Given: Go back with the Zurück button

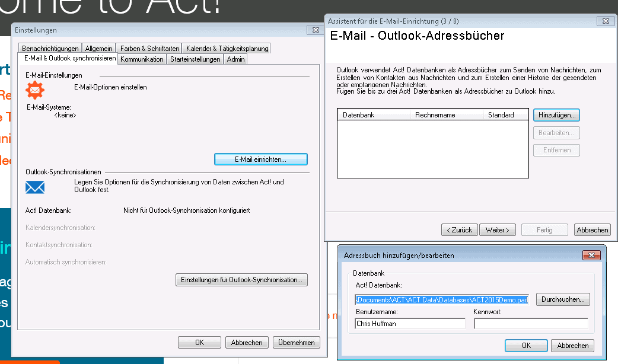Looking at the screenshot, I should click(x=459, y=230).
